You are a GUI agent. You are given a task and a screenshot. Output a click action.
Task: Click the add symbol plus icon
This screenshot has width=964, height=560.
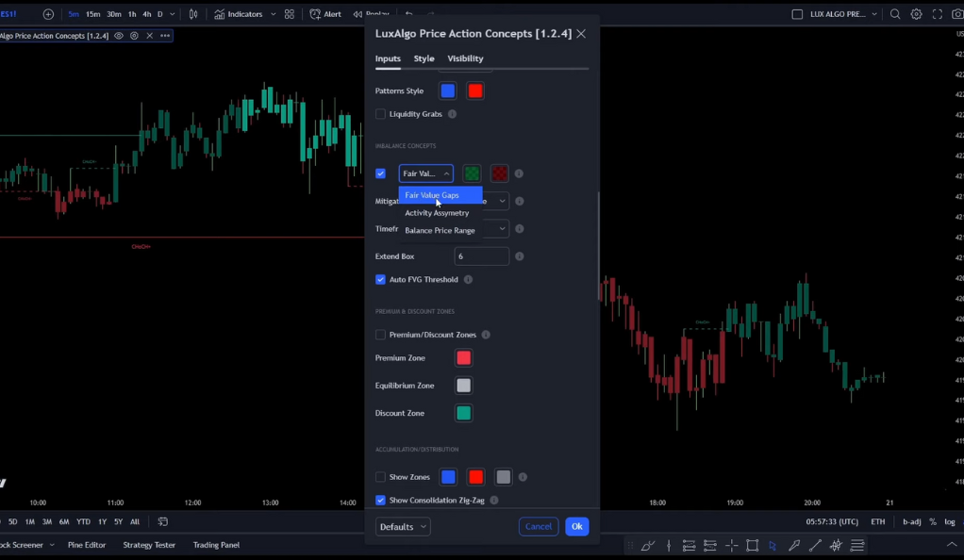pos(48,14)
